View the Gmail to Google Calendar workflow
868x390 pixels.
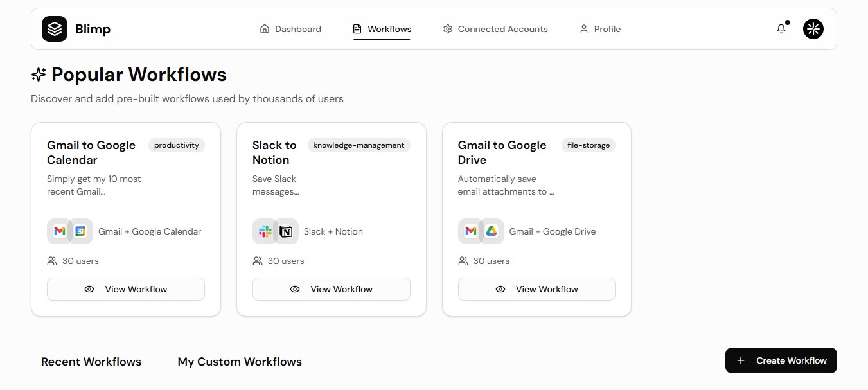(126, 289)
